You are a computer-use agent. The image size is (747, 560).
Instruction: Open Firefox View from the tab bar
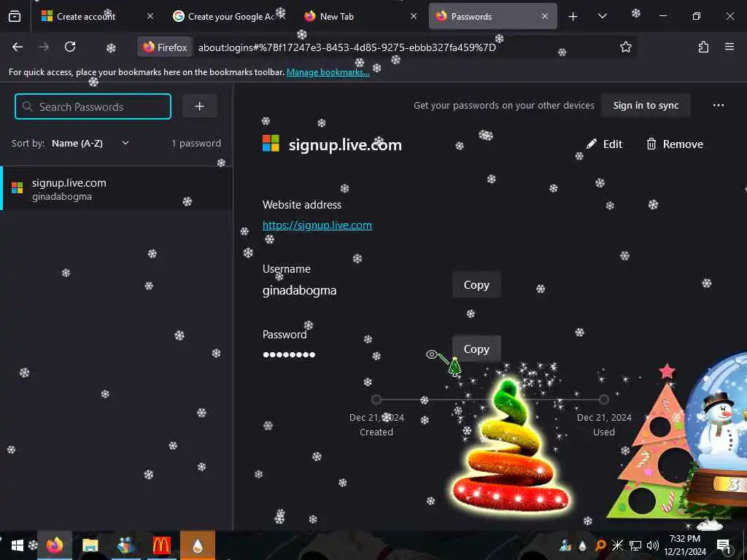click(15, 16)
